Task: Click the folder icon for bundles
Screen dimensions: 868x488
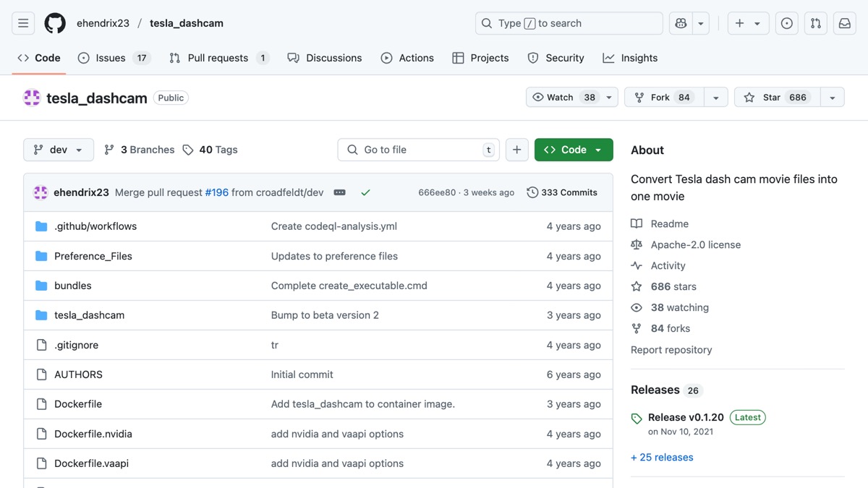Action: coord(41,286)
